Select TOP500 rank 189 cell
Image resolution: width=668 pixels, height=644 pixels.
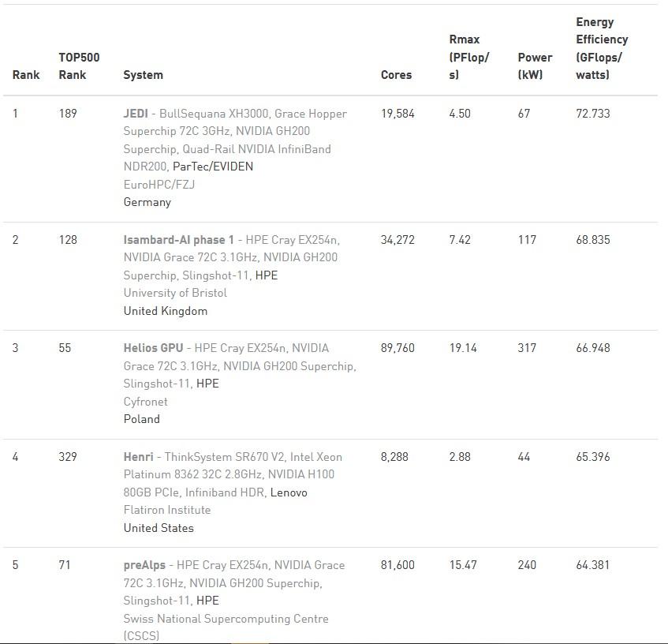[68, 114]
